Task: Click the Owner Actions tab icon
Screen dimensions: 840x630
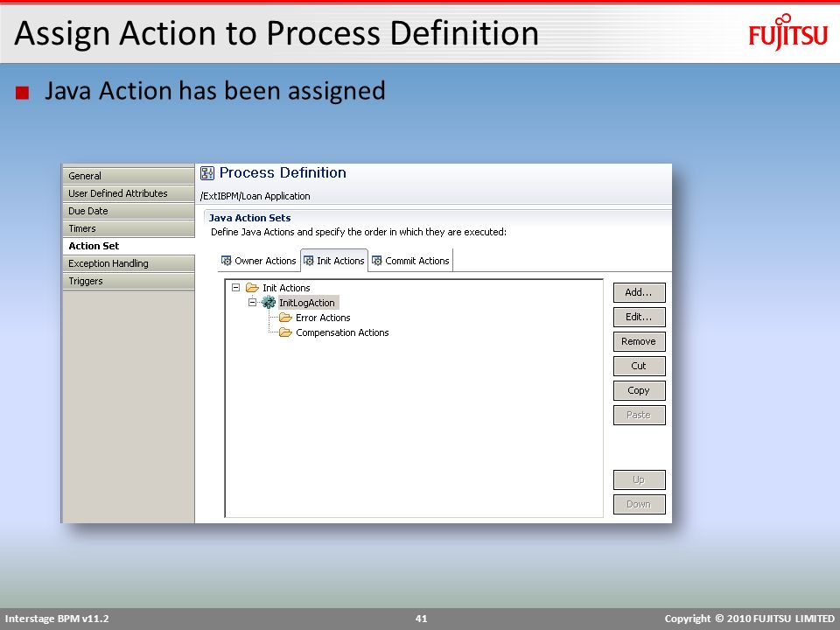Action: [227, 261]
